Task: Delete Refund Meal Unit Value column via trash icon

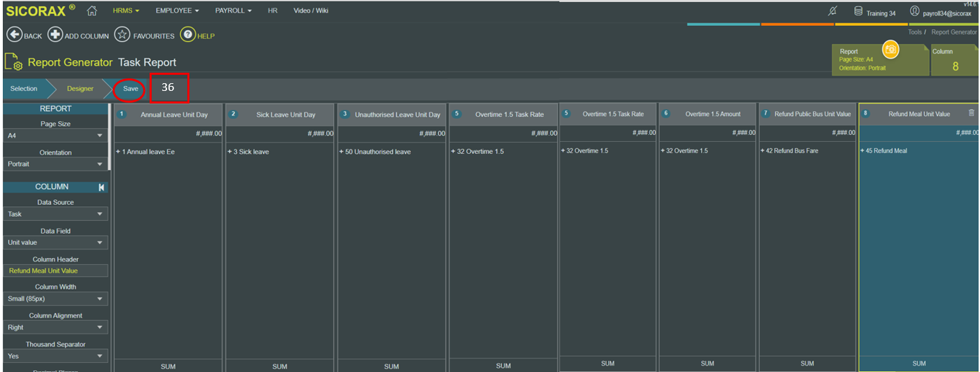Action: click(971, 113)
